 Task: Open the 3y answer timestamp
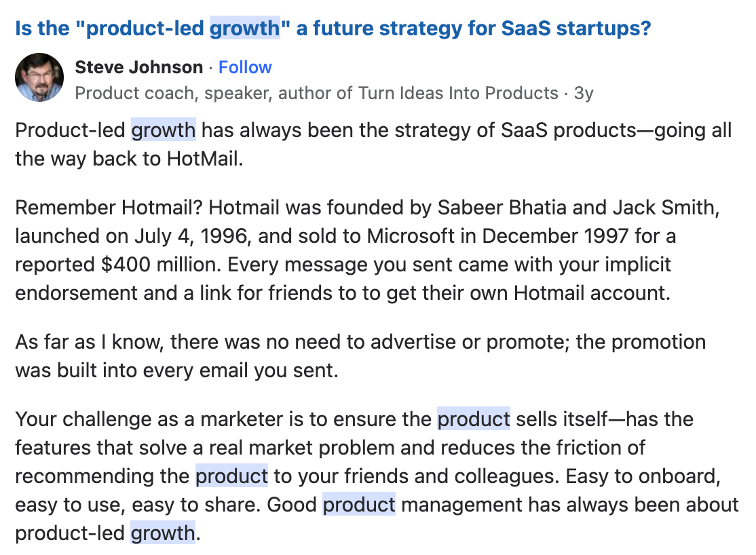(584, 93)
